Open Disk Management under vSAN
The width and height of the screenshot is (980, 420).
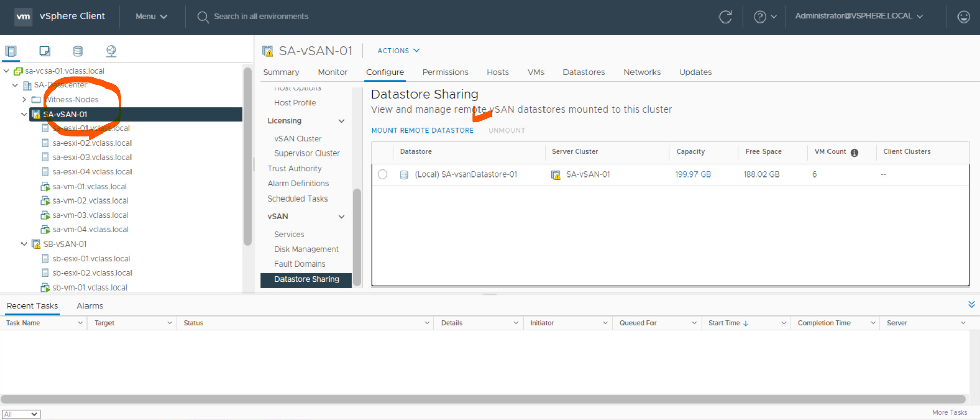306,249
